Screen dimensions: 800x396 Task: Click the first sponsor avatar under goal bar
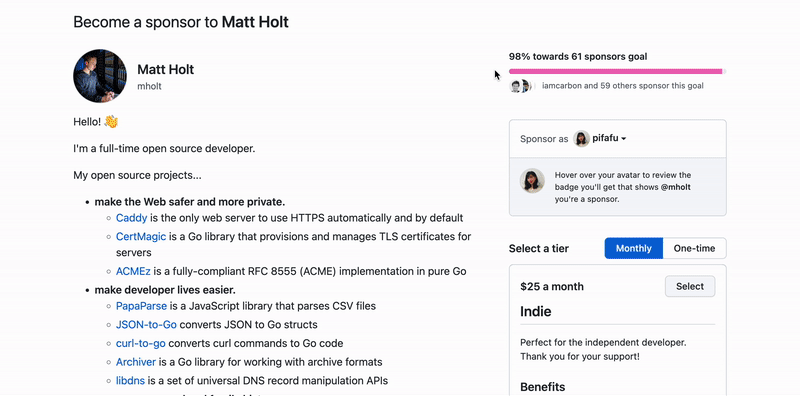[515, 86]
